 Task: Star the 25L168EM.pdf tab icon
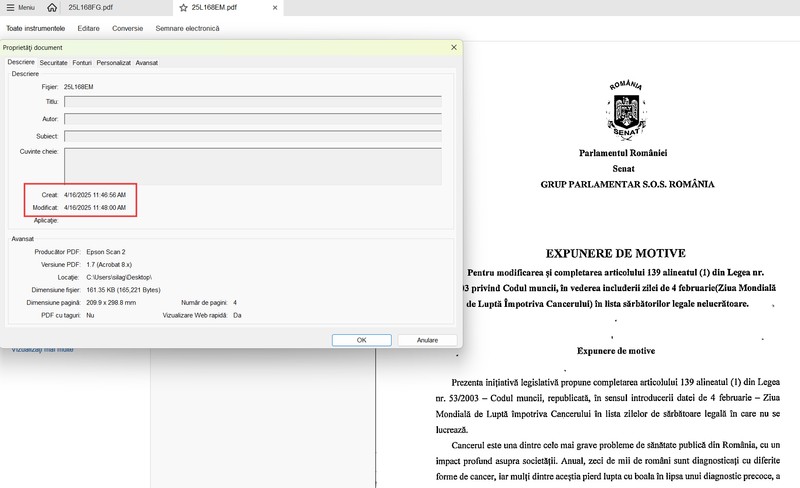pos(184,8)
